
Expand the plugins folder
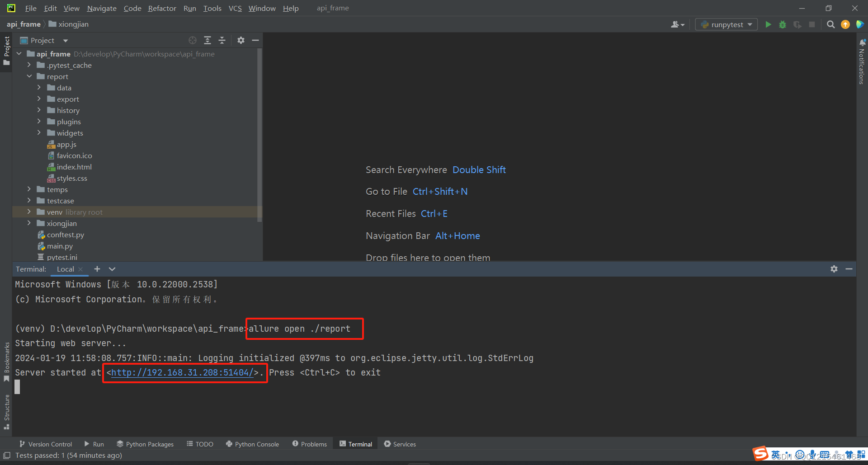point(39,122)
